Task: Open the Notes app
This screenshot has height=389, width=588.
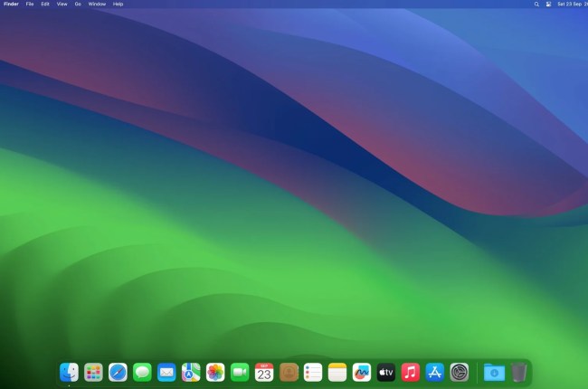Action: point(337,372)
